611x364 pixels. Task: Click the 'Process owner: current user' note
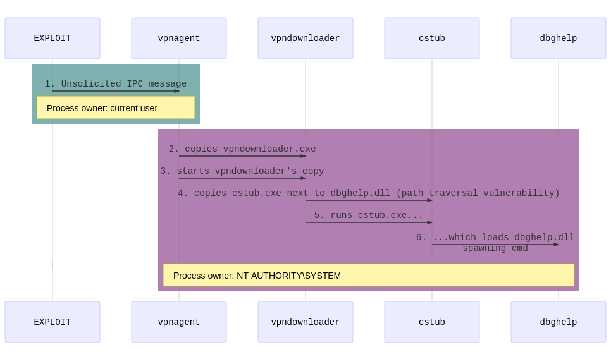coord(116,108)
